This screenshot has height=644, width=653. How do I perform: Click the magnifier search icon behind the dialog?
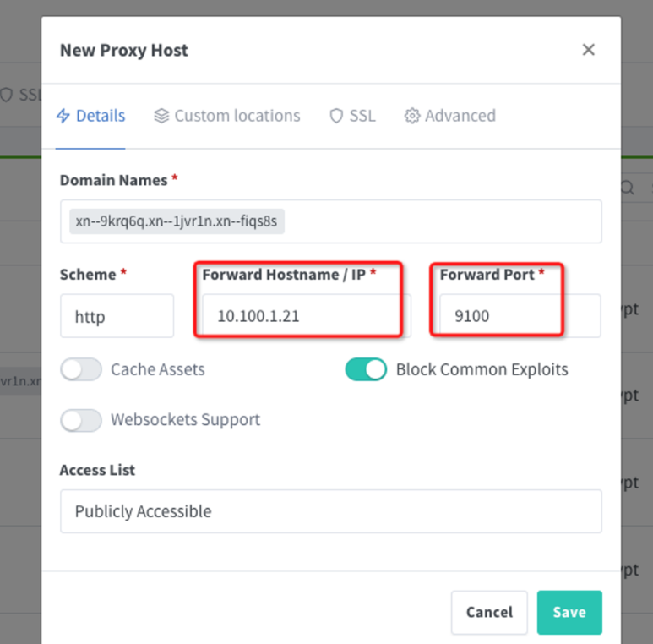coord(628,188)
